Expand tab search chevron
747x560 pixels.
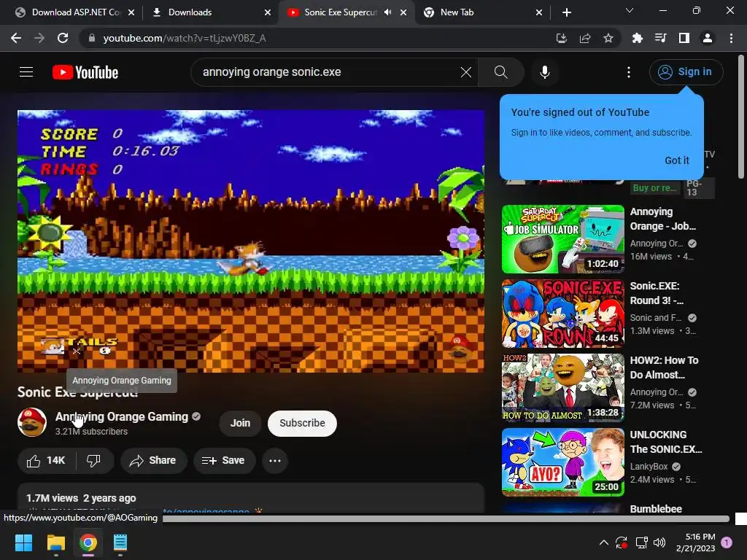[x=630, y=10]
